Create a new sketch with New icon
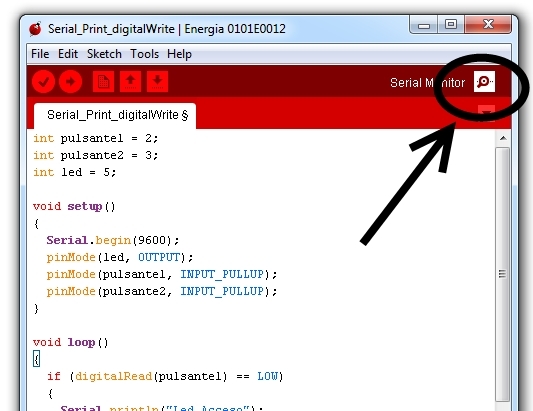 coord(103,82)
